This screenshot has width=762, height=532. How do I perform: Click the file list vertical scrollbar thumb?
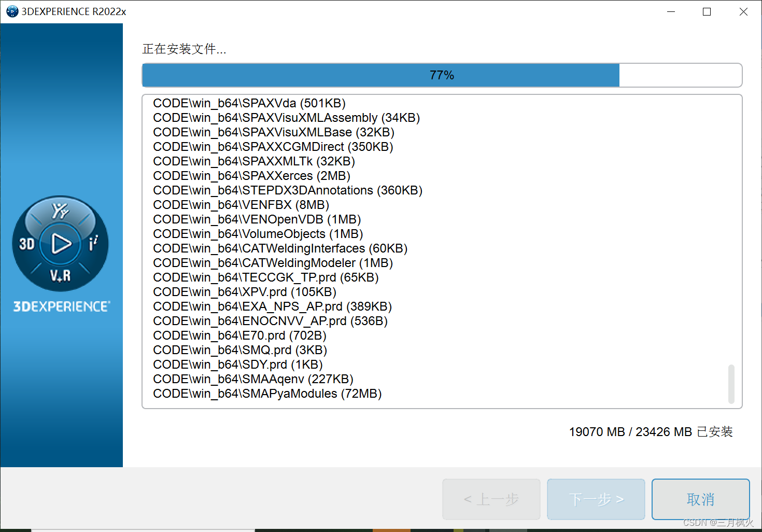click(x=731, y=384)
